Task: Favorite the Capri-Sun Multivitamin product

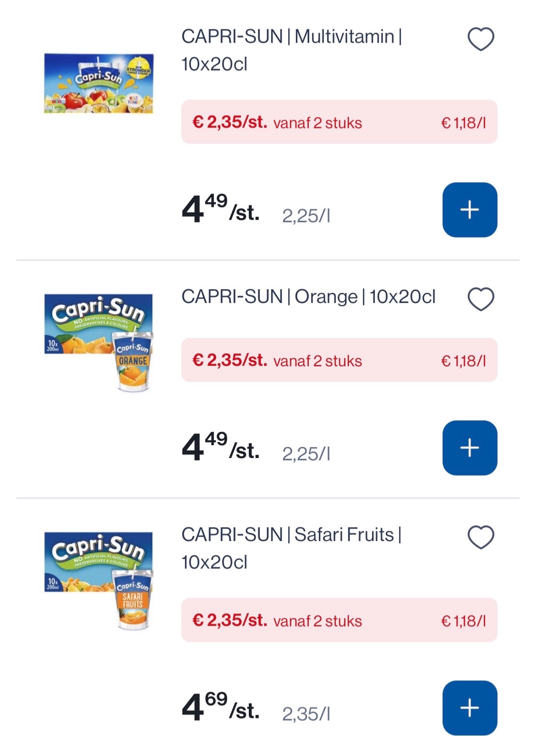Action: (481, 39)
